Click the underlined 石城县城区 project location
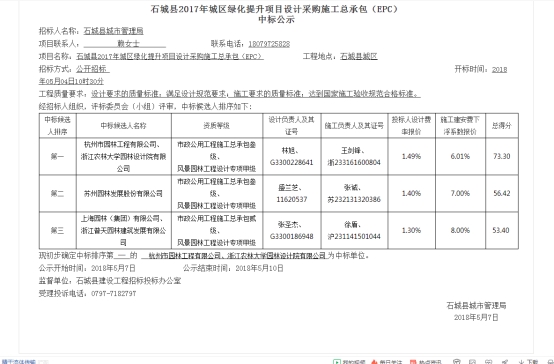The image size is (554, 364). pos(359,57)
